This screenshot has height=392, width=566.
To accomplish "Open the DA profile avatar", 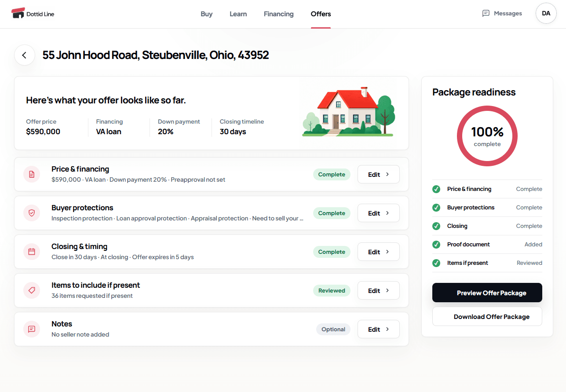I will coord(546,13).
